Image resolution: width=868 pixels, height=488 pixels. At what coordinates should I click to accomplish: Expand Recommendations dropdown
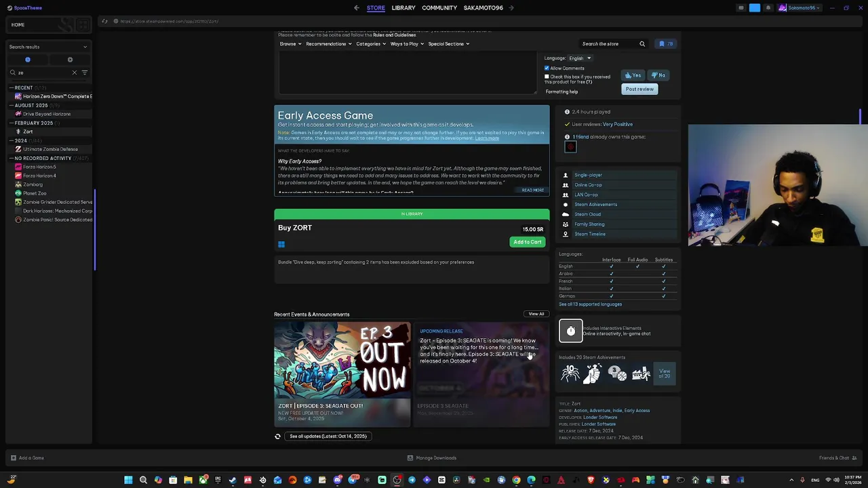tap(329, 44)
